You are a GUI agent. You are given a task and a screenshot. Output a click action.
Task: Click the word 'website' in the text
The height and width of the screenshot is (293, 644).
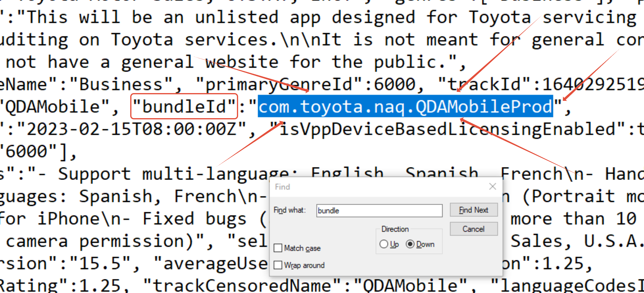point(242,62)
